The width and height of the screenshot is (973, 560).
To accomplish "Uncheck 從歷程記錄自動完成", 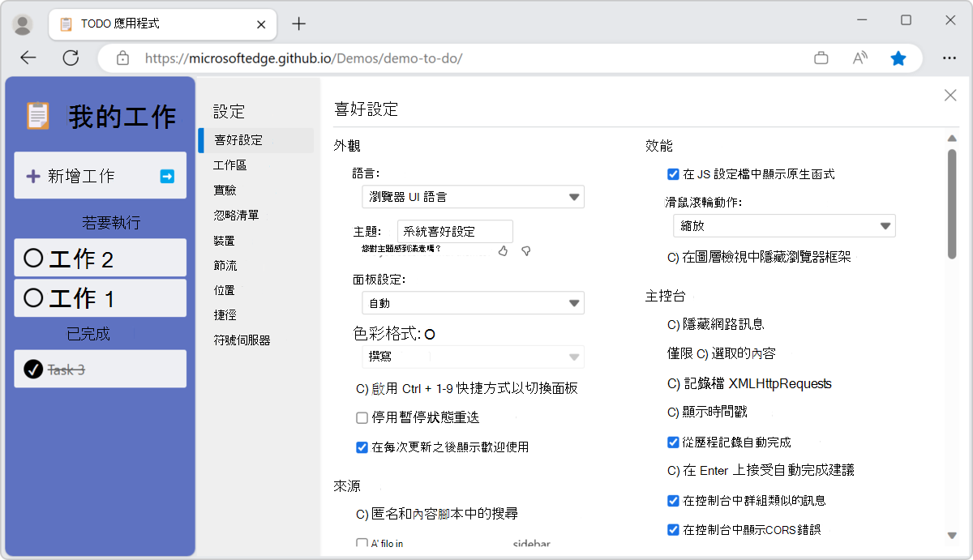I will (673, 442).
